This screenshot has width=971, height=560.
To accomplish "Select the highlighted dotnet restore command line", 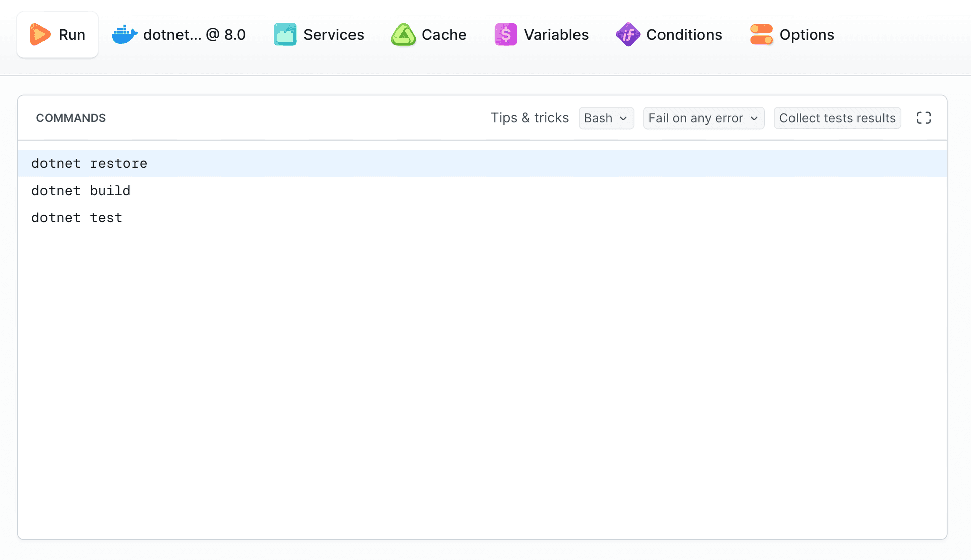I will tap(90, 163).
